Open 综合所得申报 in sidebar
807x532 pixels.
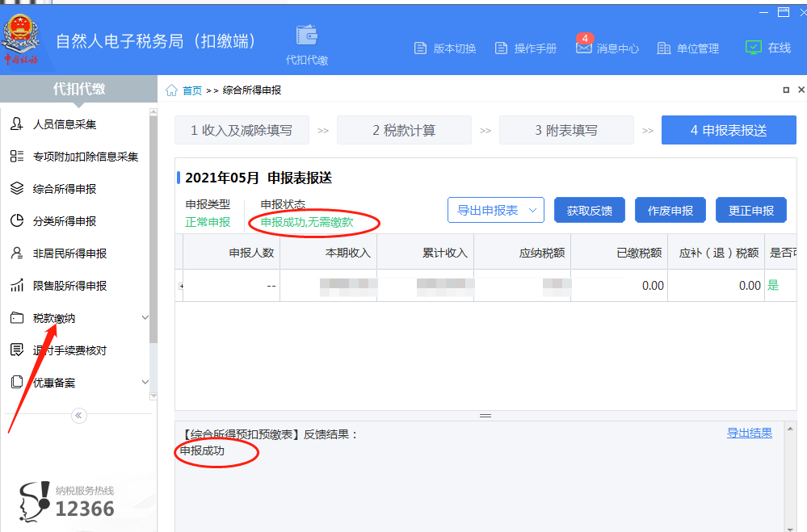(x=65, y=189)
